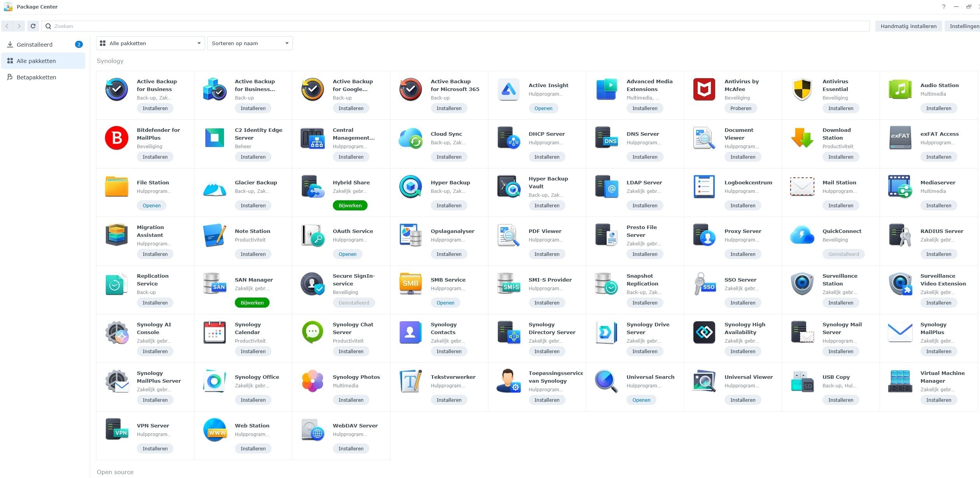
Task: Click the Synology Chat Server icon
Action: pos(312,333)
